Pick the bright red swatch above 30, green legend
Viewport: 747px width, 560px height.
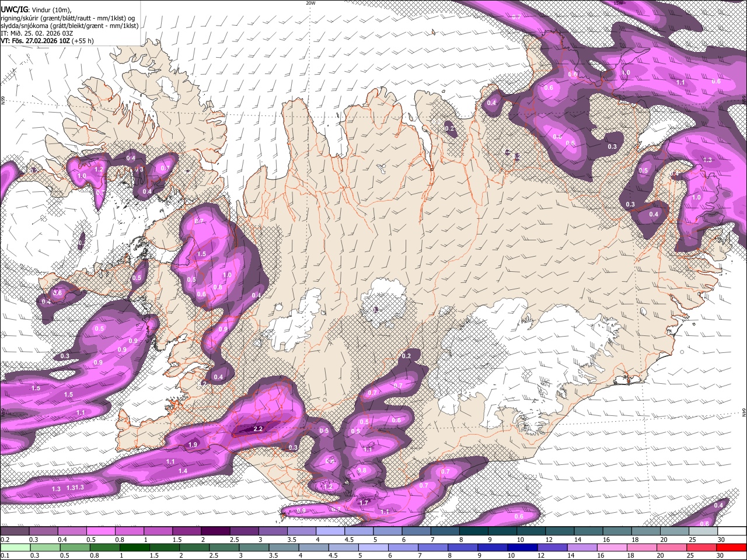[x=731, y=547]
